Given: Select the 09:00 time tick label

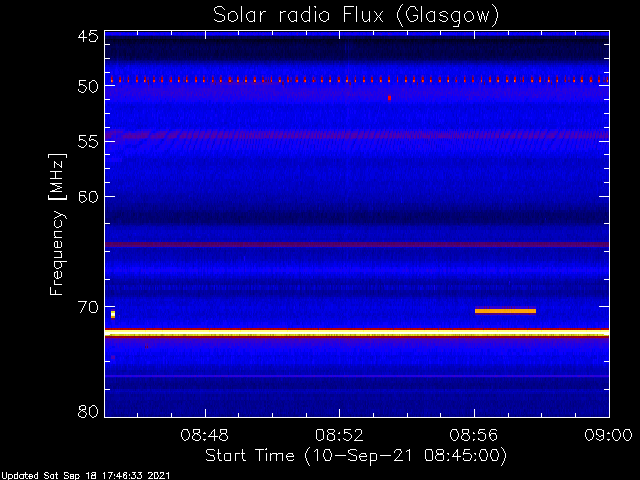Looking at the screenshot, I should click(609, 435).
